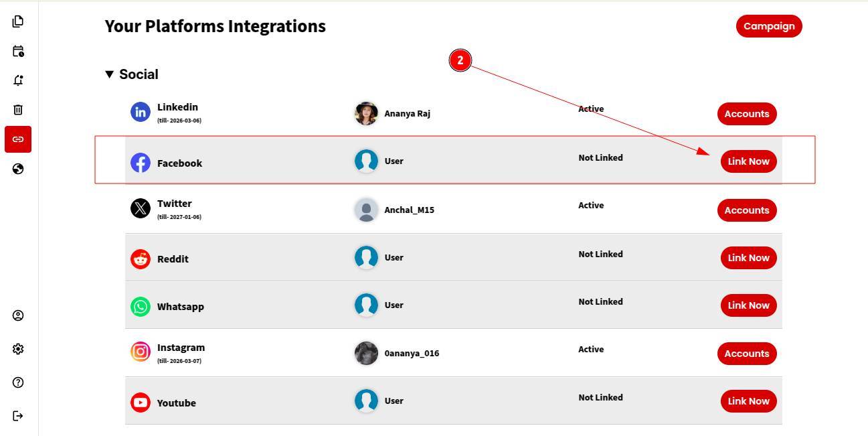Click the globe icon in sidebar
The image size is (868, 436).
click(18, 169)
